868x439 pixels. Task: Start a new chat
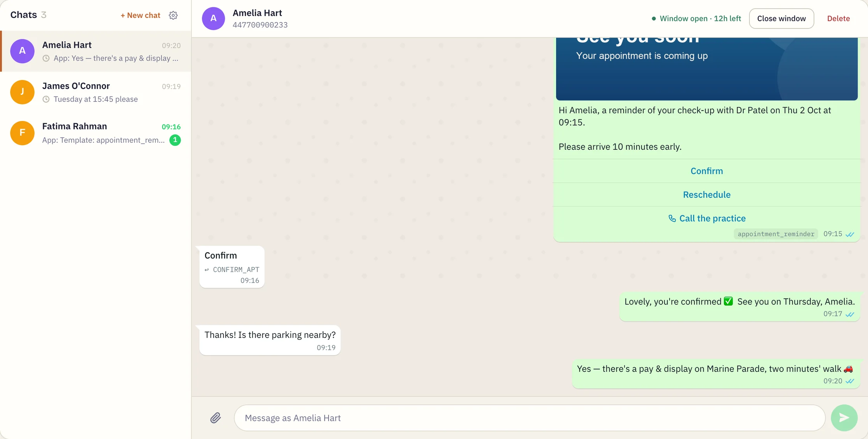(140, 15)
